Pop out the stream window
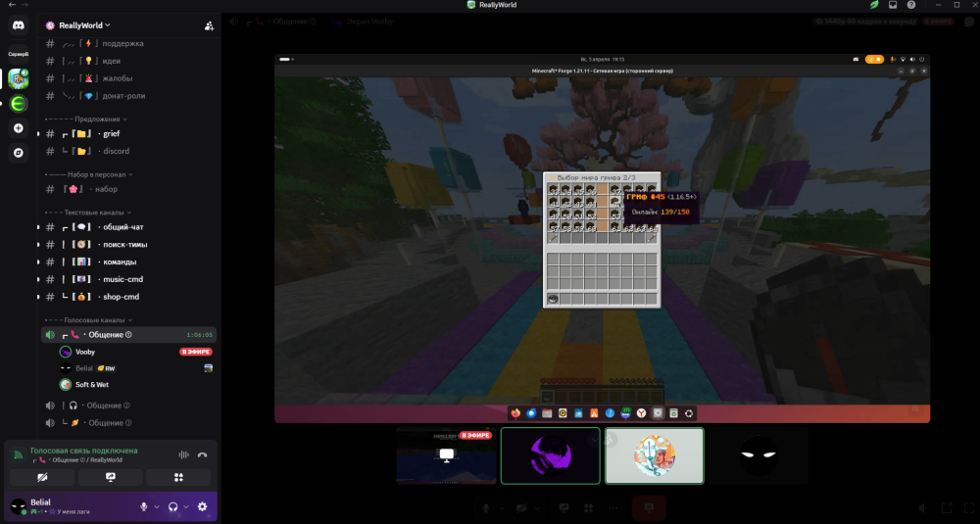The image size is (980, 524). 947,508
